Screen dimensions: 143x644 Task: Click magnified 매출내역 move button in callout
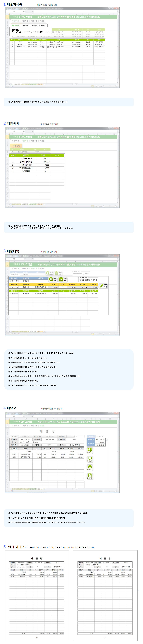coord(35,26)
